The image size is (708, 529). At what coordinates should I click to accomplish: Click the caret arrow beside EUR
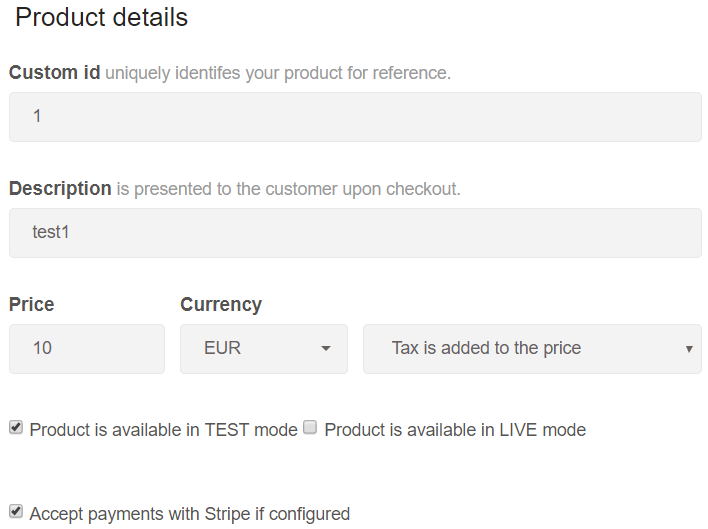tap(326, 348)
